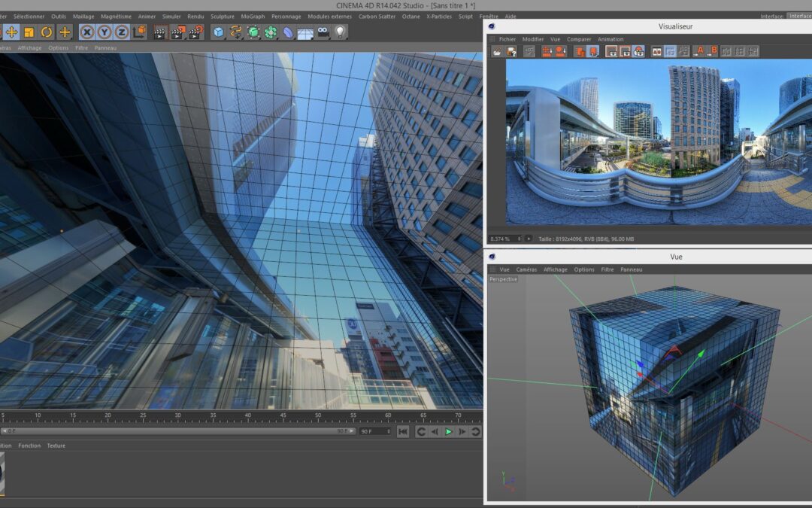Image resolution: width=812 pixels, height=508 pixels.
Task: Jump to the start of animation
Action: pos(403,432)
